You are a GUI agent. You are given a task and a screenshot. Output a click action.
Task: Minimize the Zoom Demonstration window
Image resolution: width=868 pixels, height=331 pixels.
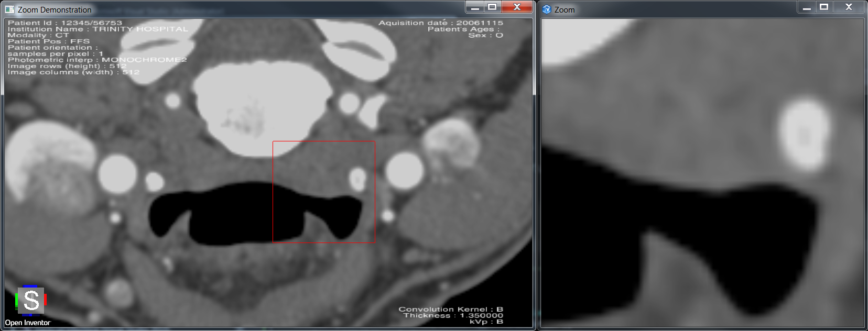[475, 7]
